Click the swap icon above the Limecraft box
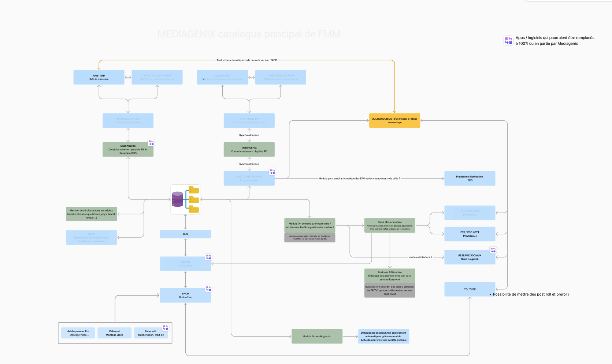 point(166,327)
